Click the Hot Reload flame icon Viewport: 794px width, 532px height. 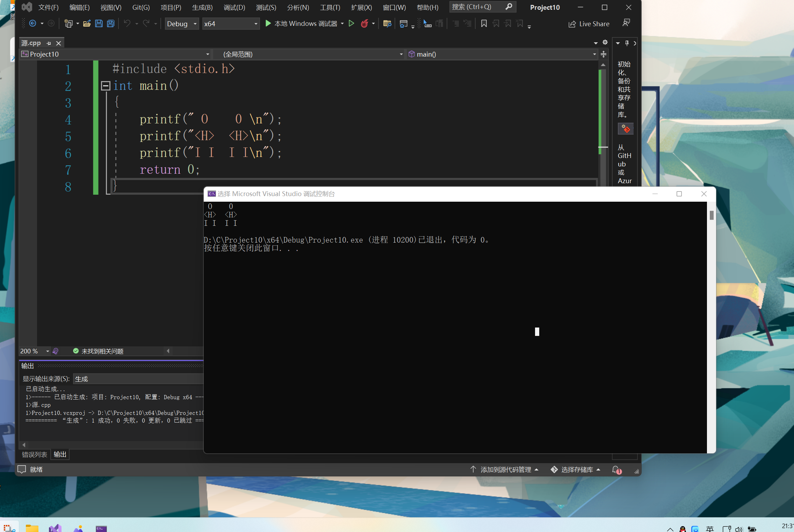coord(364,24)
